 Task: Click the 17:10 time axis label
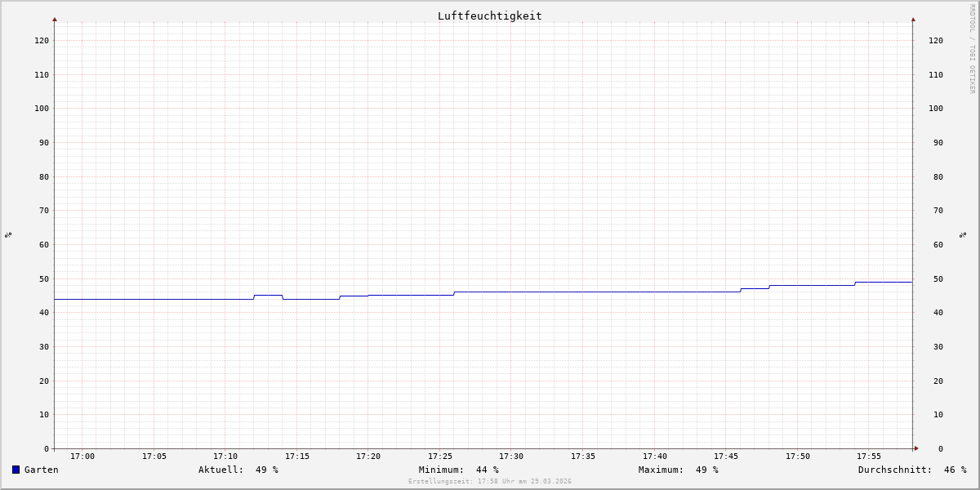pyautogui.click(x=225, y=457)
